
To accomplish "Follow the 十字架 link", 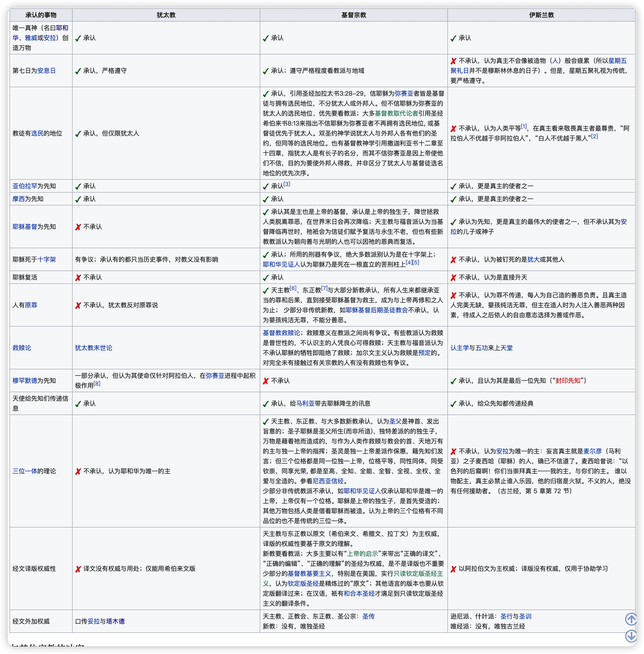I will [x=46, y=259].
